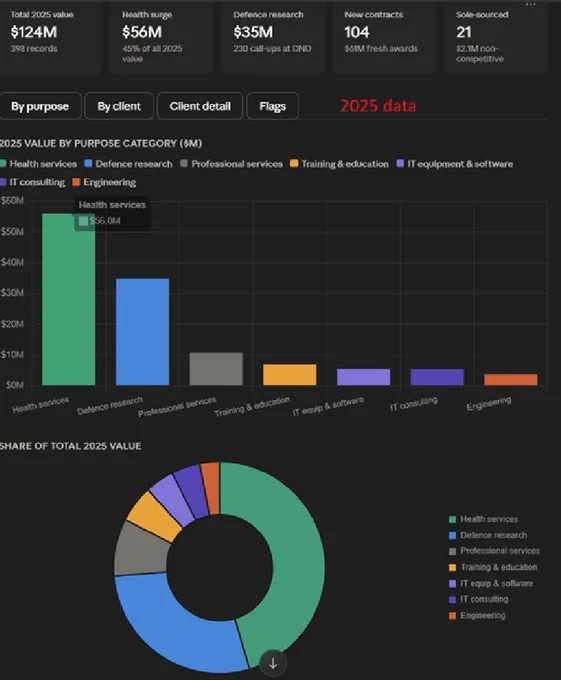Image resolution: width=561 pixels, height=680 pixels.
Task: Click the 398 records text
Action: [34, 49]
